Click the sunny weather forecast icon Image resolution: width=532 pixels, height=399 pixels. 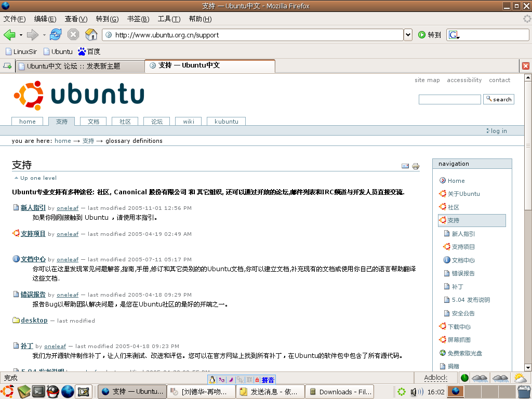(520, 378)
